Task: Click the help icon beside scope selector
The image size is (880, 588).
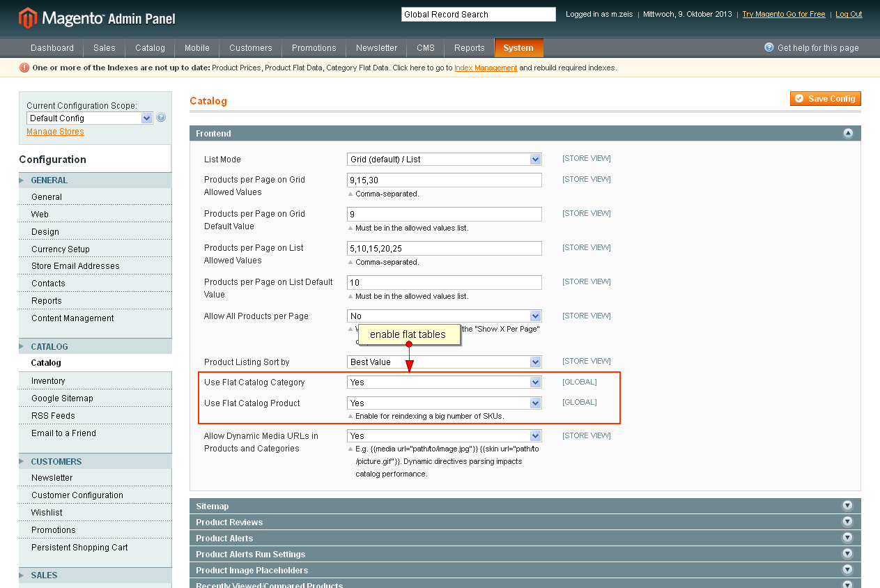Action: click(161, 118)
